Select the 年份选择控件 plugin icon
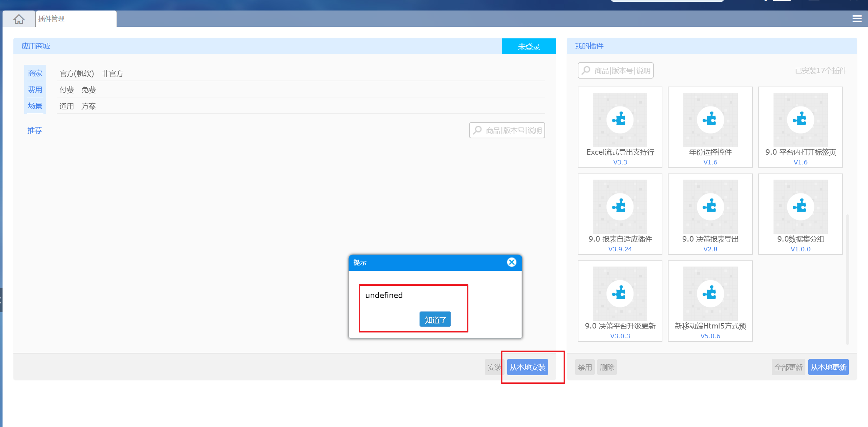This screenshot has width=868, height=427. point(710,120)
